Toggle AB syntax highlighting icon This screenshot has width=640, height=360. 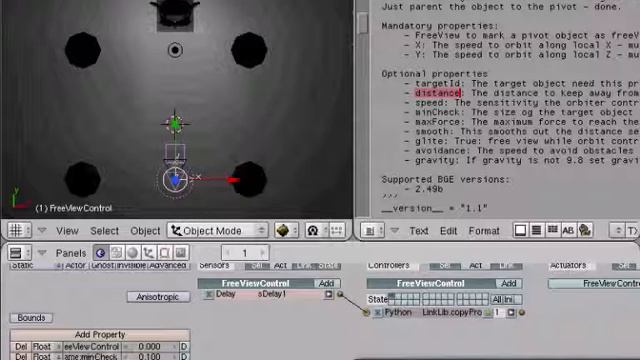click(x=568, y=230)
